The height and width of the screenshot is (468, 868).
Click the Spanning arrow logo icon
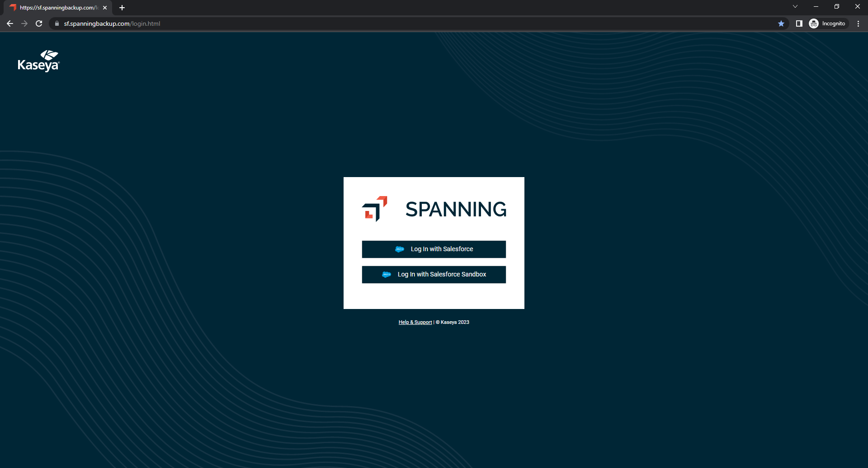tap(375, 209)
